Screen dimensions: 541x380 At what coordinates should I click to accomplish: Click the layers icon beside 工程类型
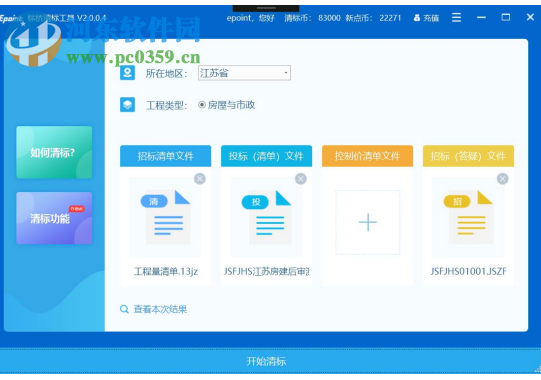tap(127, 105)
